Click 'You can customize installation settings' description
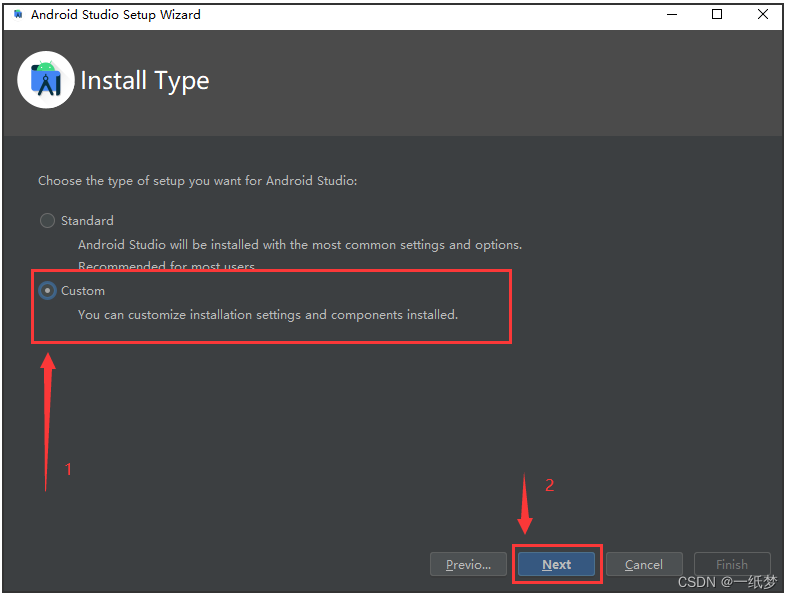The image size is (787, 595). pos(268,315)
